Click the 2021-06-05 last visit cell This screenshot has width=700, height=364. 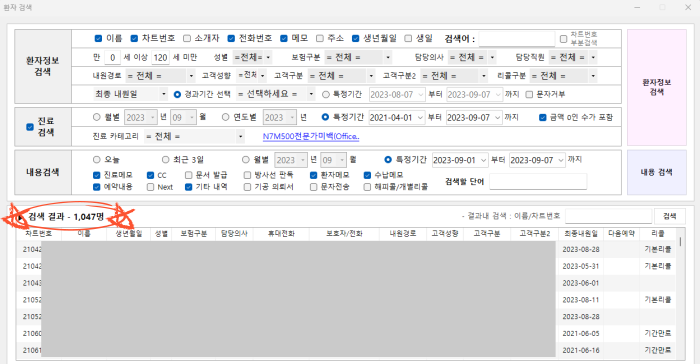(580, 333)
